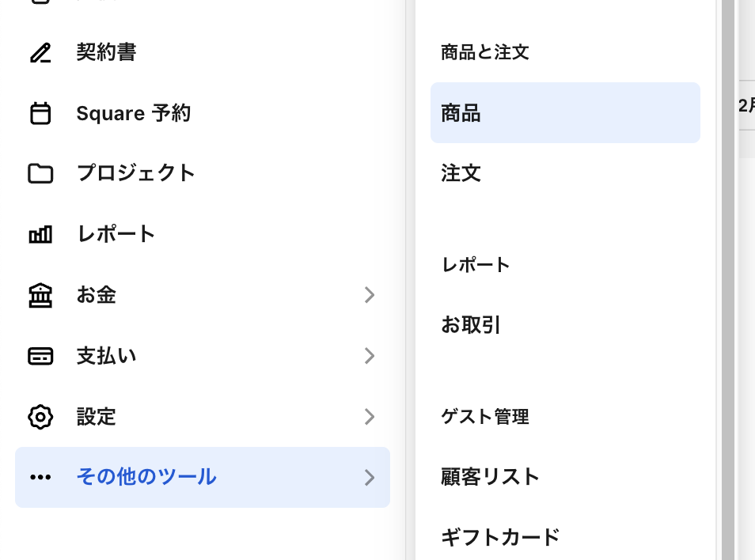Click the pen icon beside 契約書
This screenshot has height=560, width=755.
pyautogui.click(x=40, y=53)
